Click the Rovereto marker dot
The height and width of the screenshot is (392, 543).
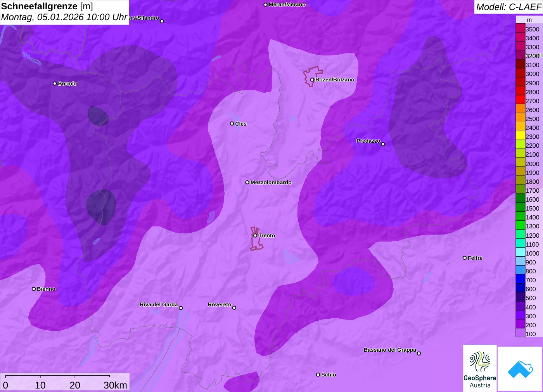click(x=234, y=308)
